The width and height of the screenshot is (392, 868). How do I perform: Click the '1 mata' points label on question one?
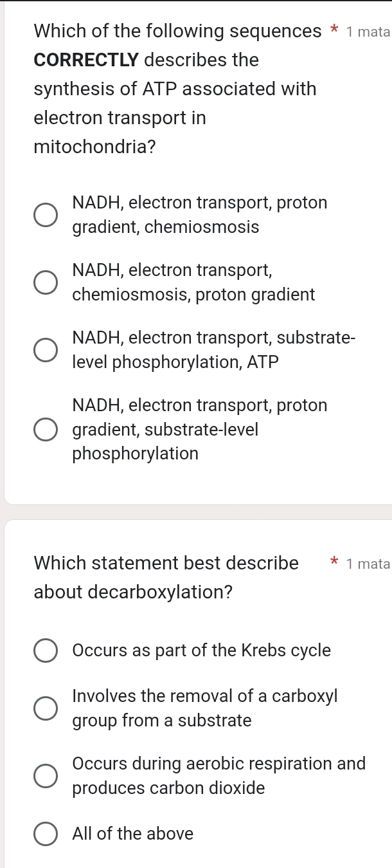[370, 30]
